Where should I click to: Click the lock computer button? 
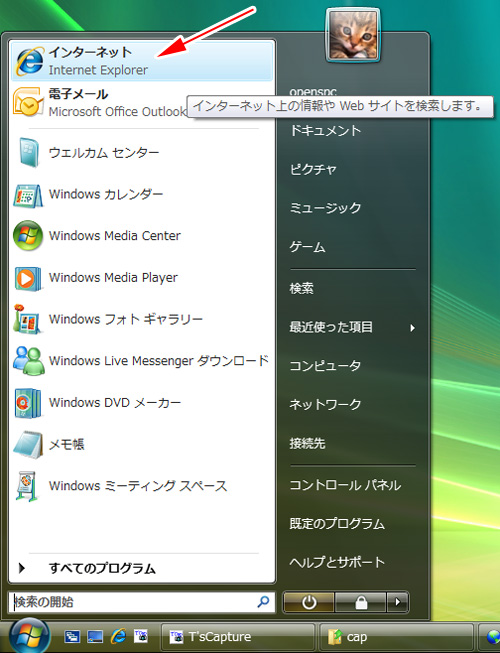point(361,602)
